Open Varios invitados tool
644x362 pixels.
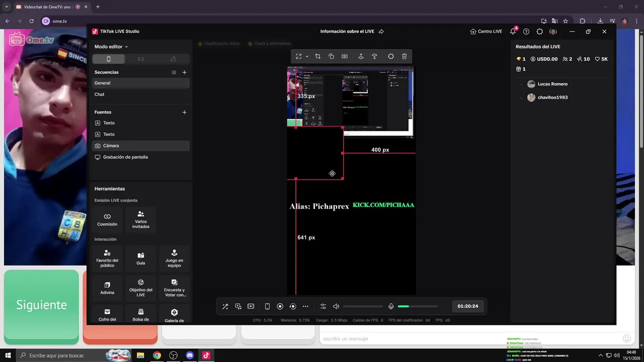point(141,220)
